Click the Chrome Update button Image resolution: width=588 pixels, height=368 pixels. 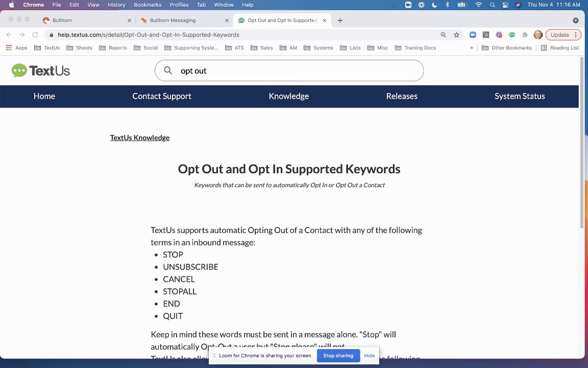point(563,35)
